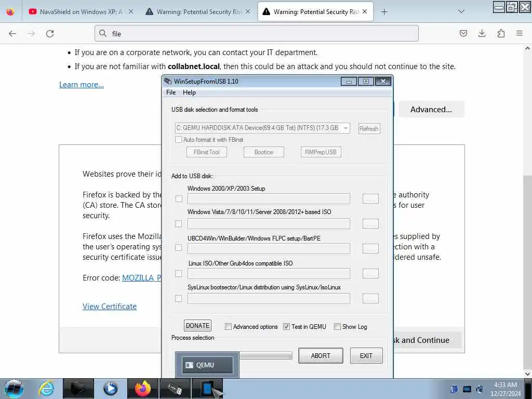
Task: Enable the UBCD4Win/WinBuilder/BartPE checkbox
Action: coord(179,248)
